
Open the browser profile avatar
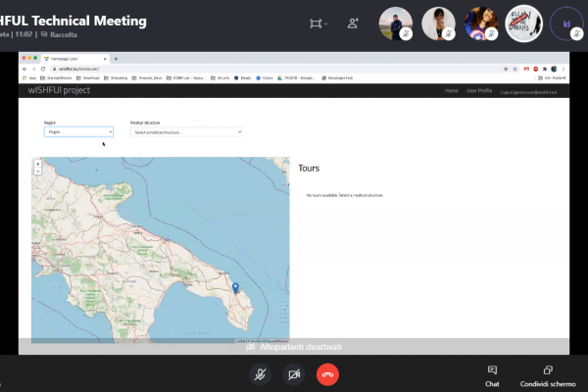[554, 69]
